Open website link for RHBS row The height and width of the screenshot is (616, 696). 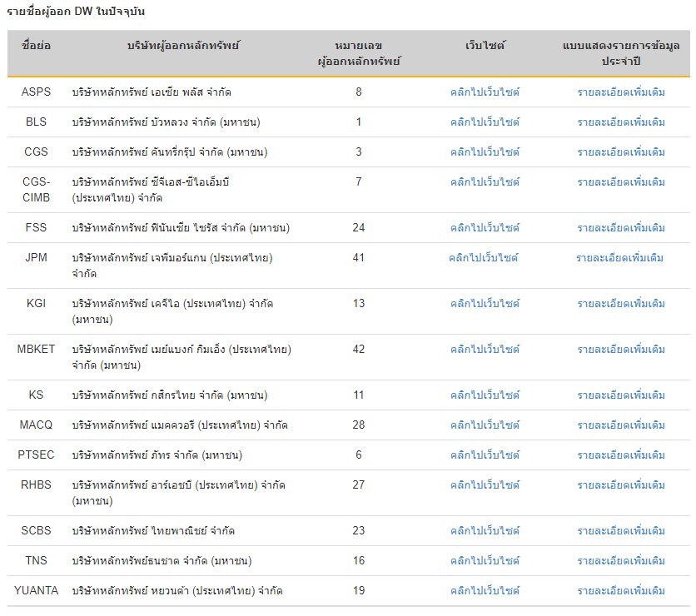[485, 485]
